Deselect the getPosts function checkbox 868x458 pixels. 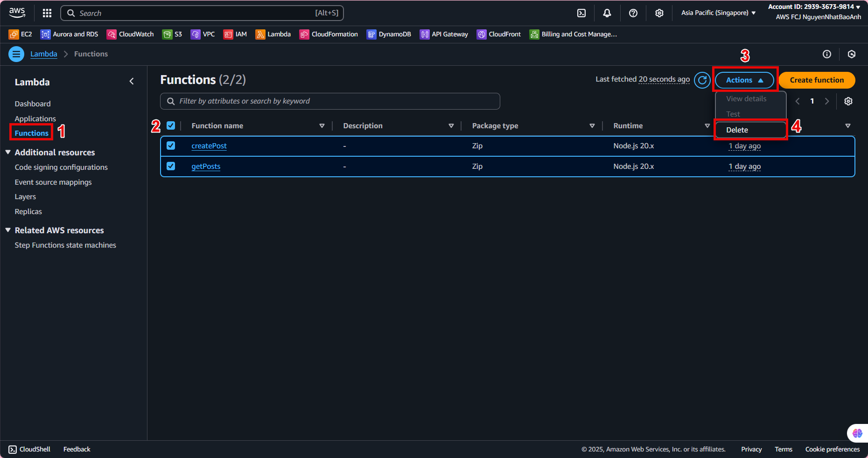point(171,166)
